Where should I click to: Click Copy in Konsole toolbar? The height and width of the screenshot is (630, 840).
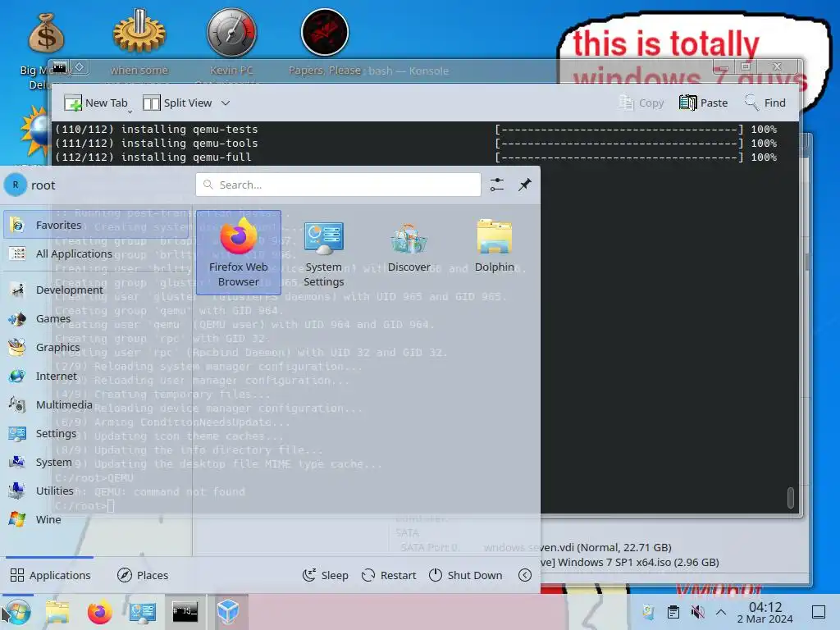click(x=641, y=103)
